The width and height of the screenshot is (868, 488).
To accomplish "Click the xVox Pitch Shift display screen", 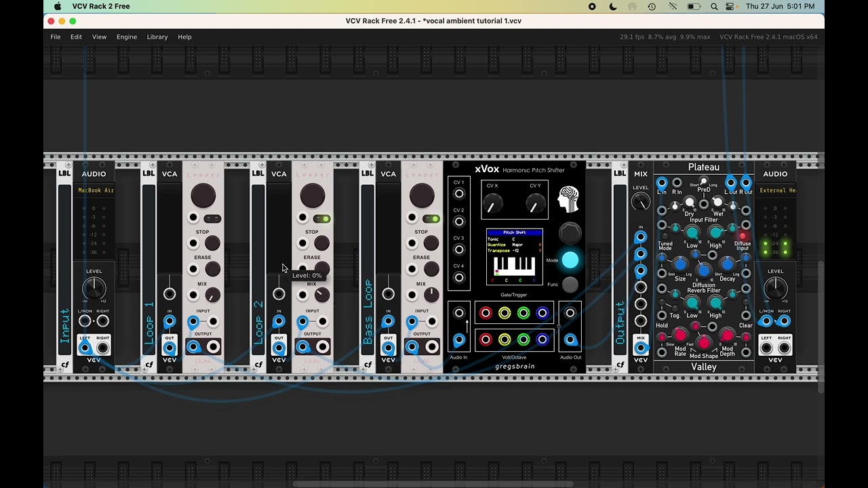I will (x=514, y=257).
